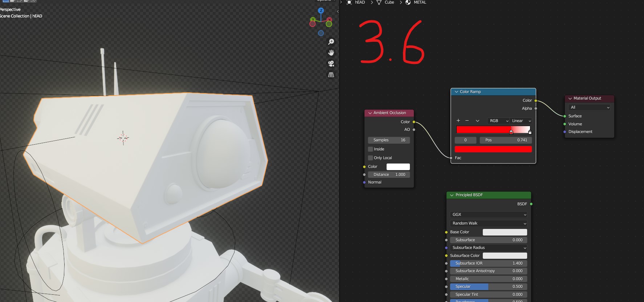Click Principled BSDF output socket
The width and height of the screenshot is (644, 302).
click(x=531, y=204)
